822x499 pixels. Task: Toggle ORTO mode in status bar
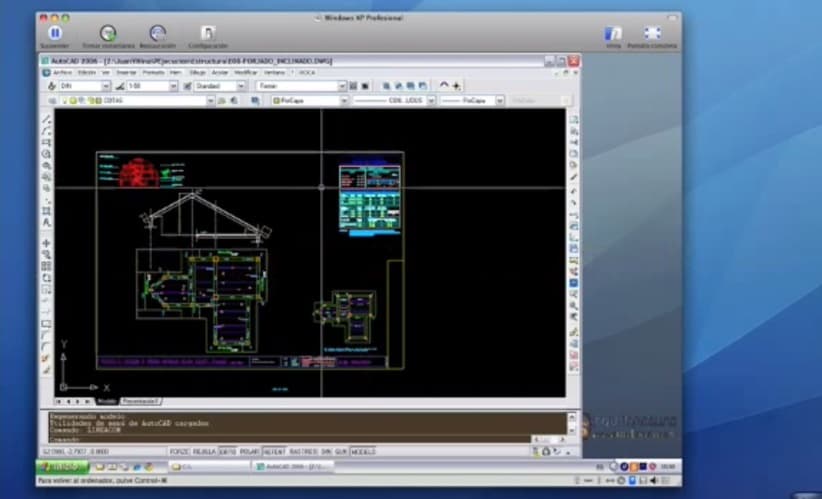click(228, 451)
